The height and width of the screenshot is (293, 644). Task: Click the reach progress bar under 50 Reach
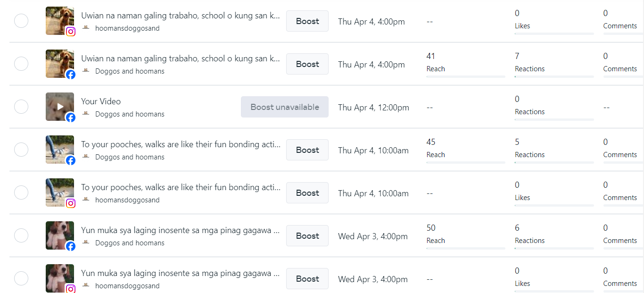click(x=465, y=248)
